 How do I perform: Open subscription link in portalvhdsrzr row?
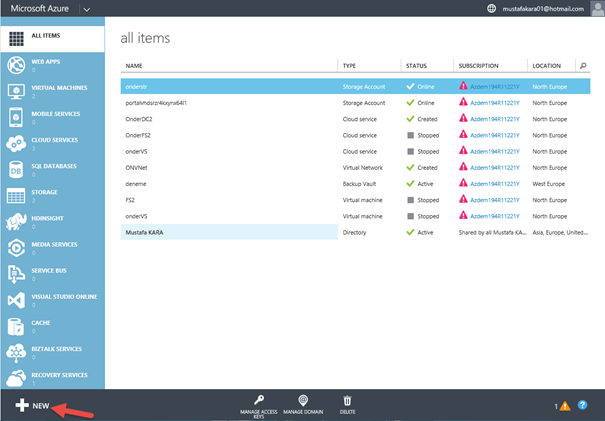pos(495,103)
